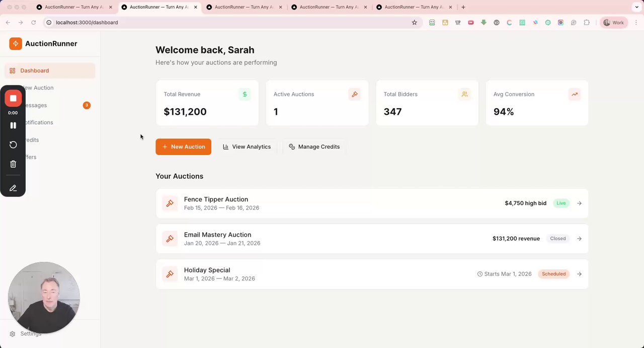The width and height of the screenshot is (644, 348).
Task: Select Dashboard in the sidebar
Action: point(50,71)
